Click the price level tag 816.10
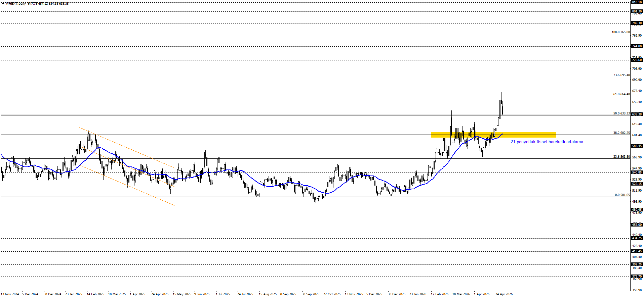Image resolution: width=644 pixels, height=298 pixels. [637, 2]
